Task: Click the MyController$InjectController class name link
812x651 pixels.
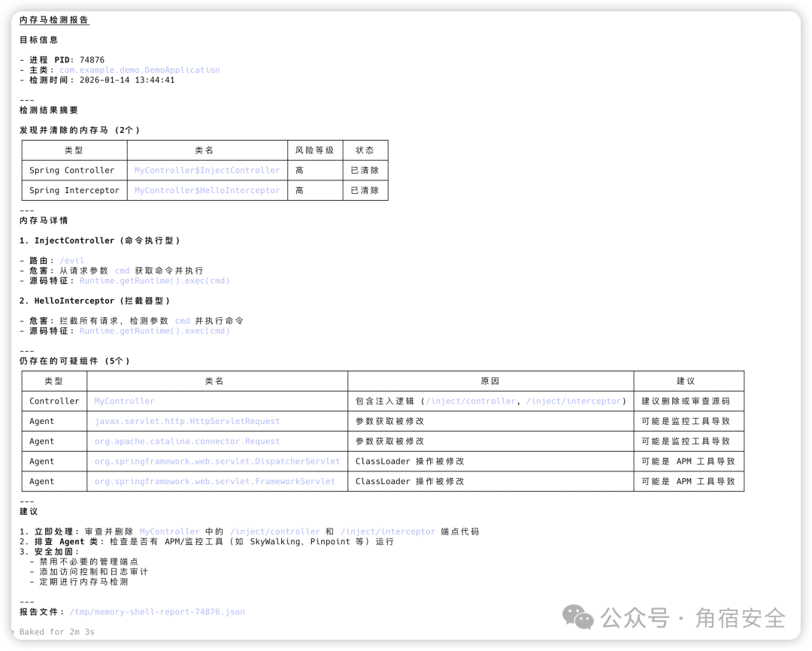Action: [x=206, y=170]
